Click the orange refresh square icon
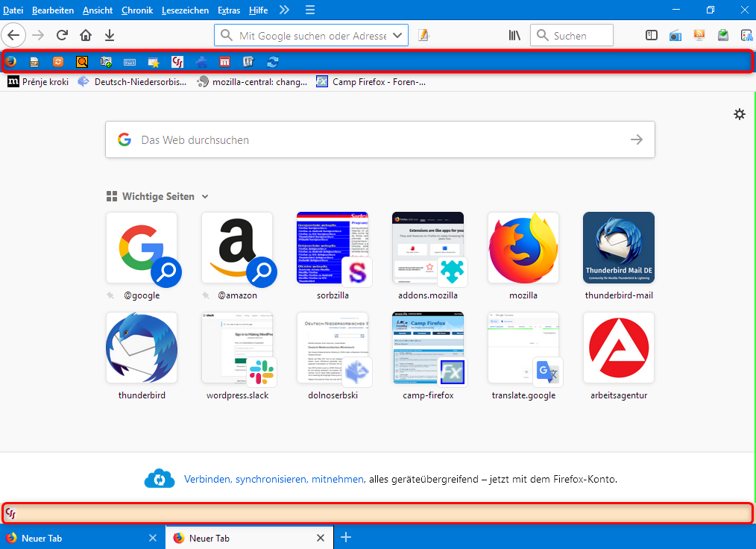 point(58,62)
